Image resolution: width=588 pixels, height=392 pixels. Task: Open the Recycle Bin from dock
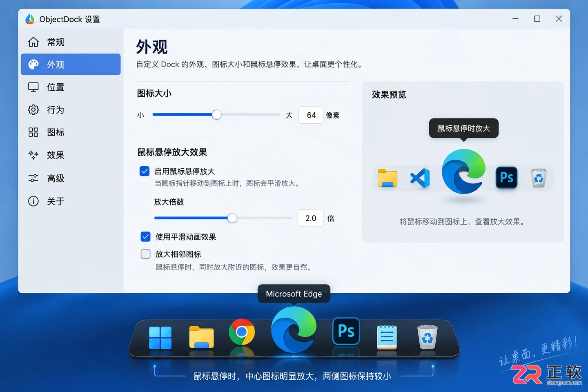pos(427,337)
